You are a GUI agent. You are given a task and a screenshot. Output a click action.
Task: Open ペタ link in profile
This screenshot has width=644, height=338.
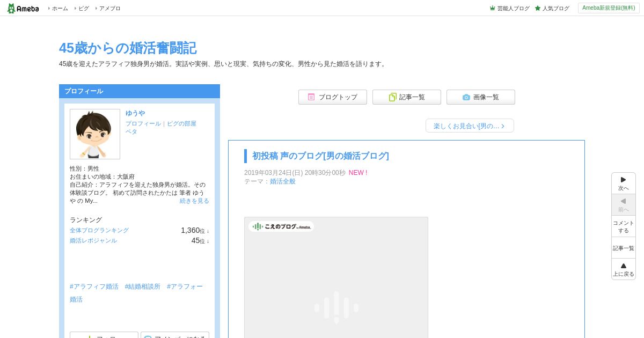131,131
